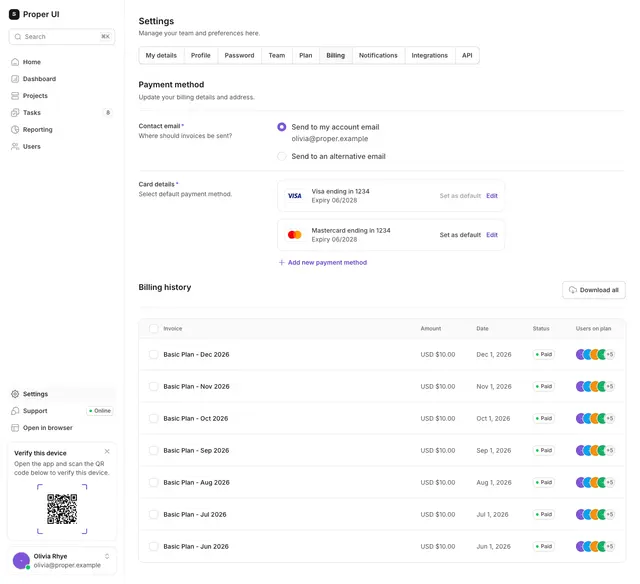Check the Basic Plan - Nov 2026 checkbox
The height and width of the screenshot is (584, 640).
coord(153,386)
